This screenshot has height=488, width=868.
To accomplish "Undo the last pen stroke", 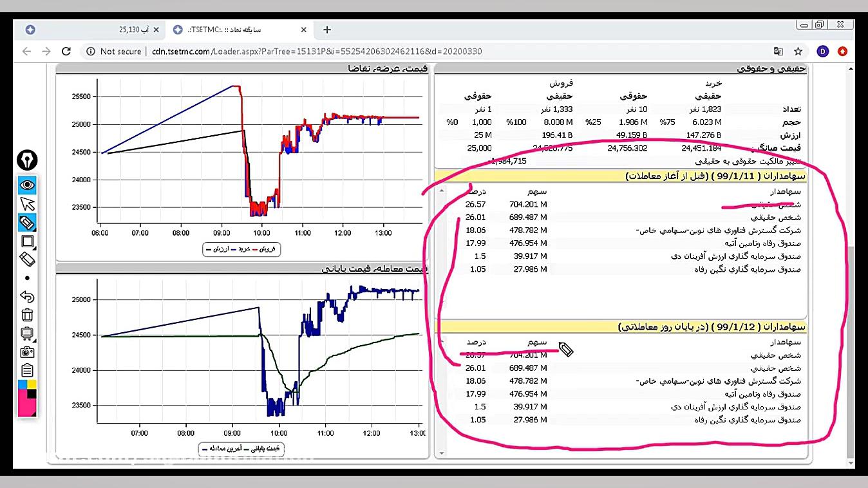I will tap(27, 297).
